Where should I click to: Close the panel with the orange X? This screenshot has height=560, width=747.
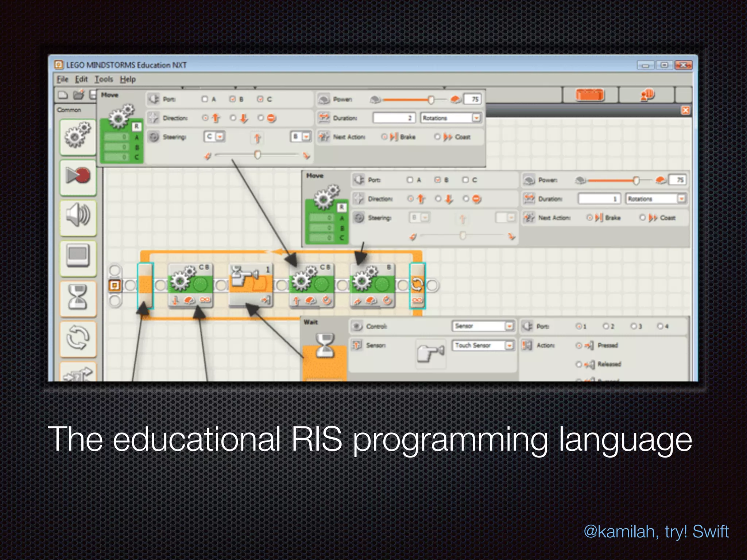686,110
